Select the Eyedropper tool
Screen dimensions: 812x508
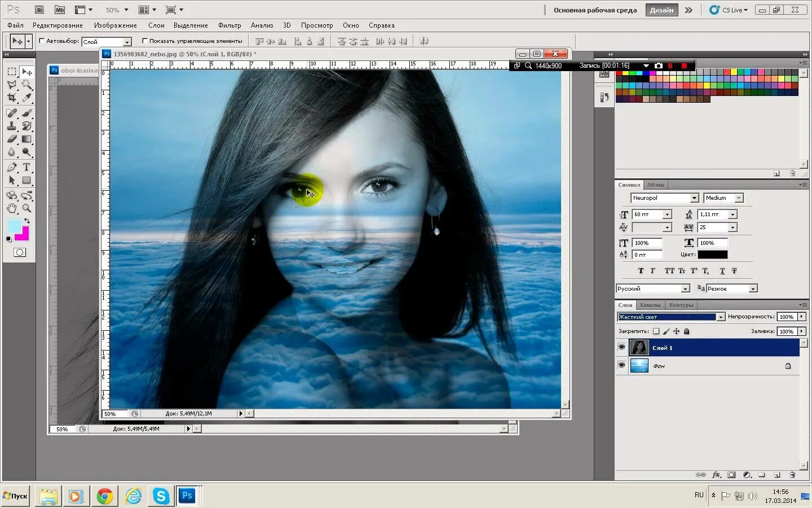click(27, 98)
